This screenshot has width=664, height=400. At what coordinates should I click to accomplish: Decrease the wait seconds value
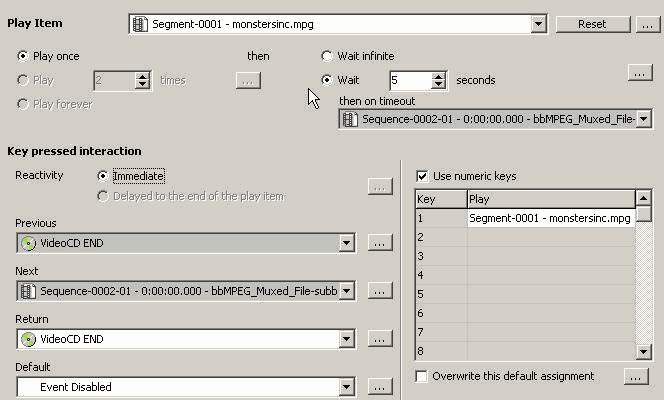[439, 84]
